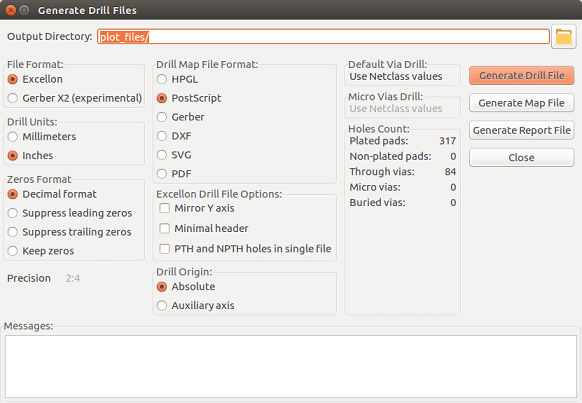
Task: Open the output directory folder browser
Action: (x=563, y=37)
